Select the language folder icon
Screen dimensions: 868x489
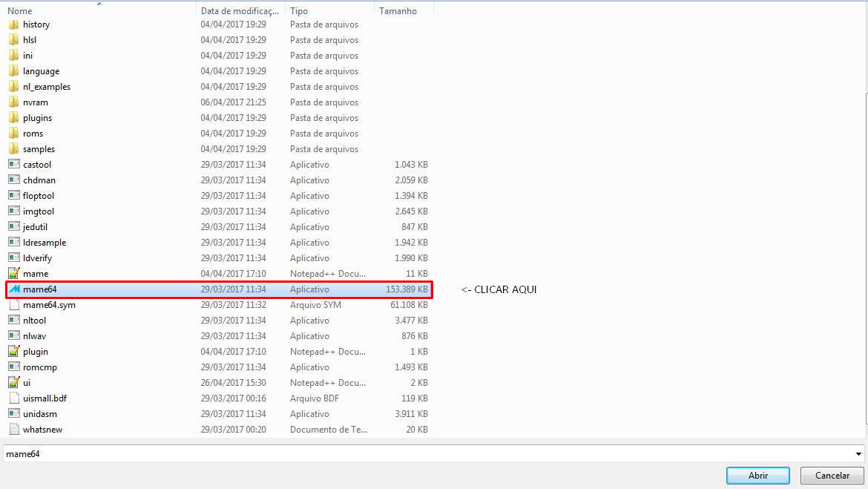(14, 71)
